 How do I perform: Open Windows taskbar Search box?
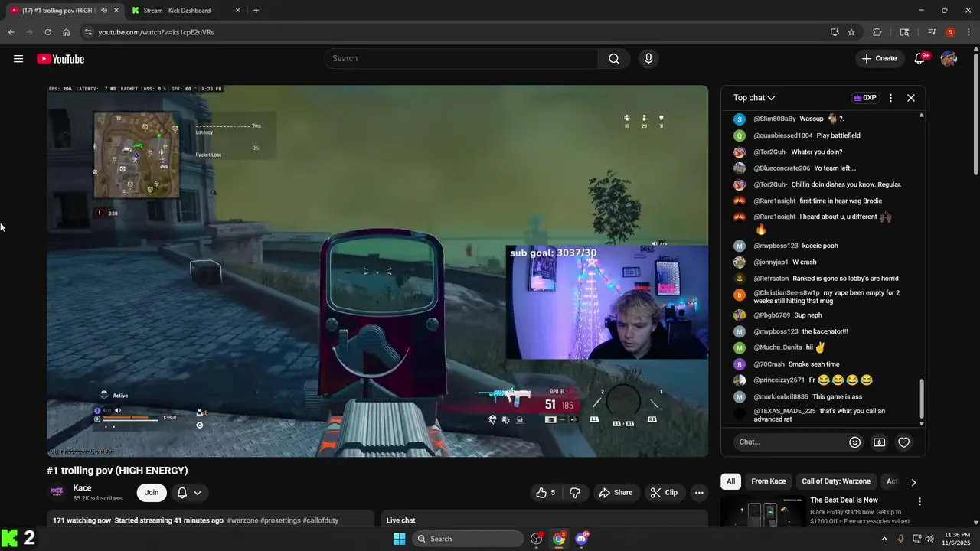coord(468,539)
